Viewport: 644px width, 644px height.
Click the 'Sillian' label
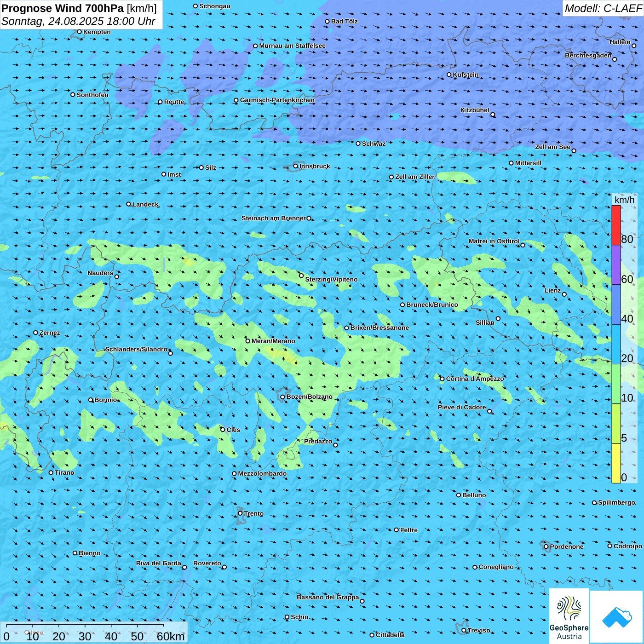tap(485, 322)
